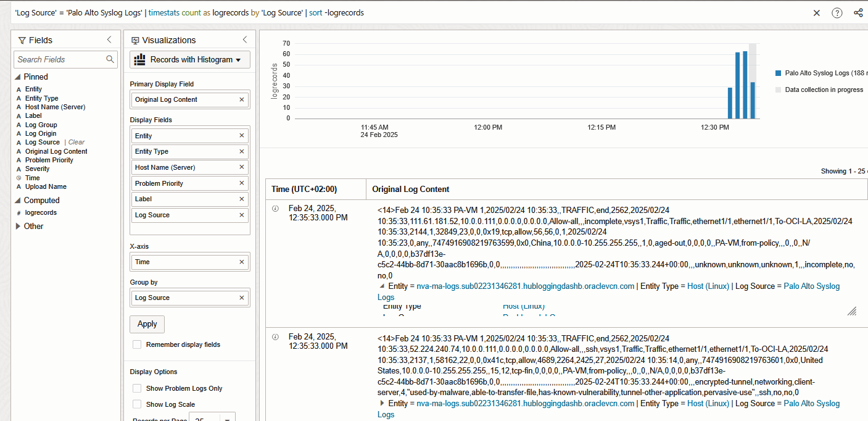Click the info icon beside the first log record
868x421 pixels.
pos(275,208)
